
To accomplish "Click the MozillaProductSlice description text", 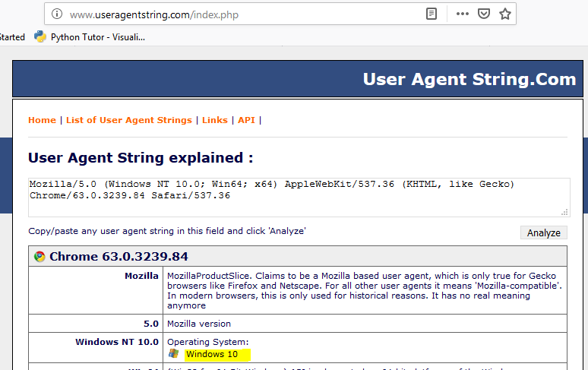I will [365, 290].
